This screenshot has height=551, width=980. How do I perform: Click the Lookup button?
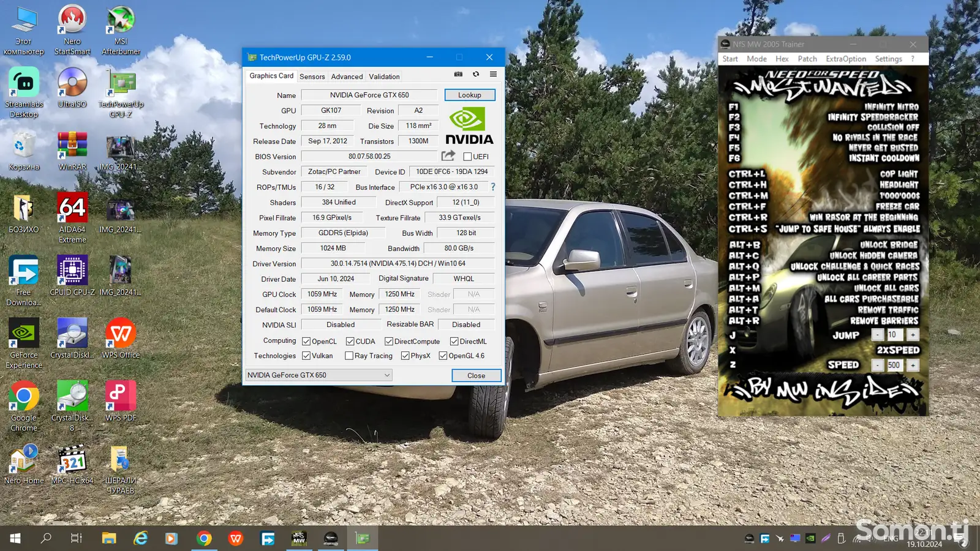(x=470, y=95)
